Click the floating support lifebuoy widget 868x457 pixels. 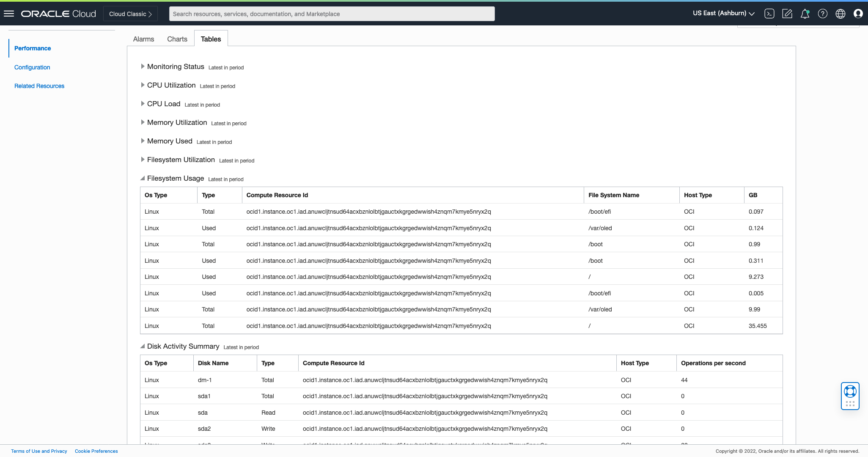click(x=850, y=391)
